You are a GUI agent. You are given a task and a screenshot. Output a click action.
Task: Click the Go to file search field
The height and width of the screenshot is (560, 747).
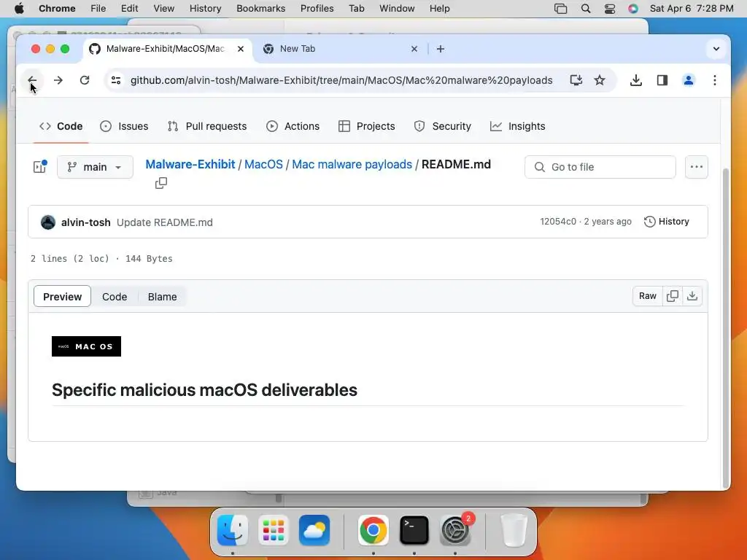click(600, 167)
